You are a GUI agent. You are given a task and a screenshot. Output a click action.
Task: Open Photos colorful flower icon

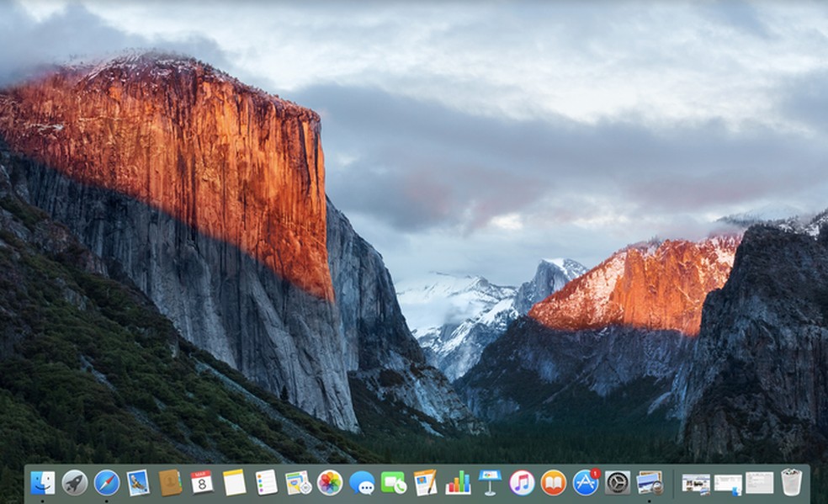pos(330,482)
